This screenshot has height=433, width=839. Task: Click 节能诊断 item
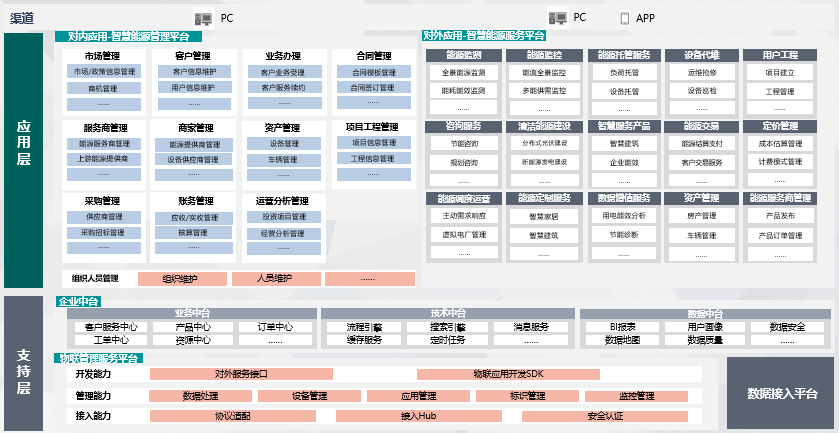click(x=624, y=234)
